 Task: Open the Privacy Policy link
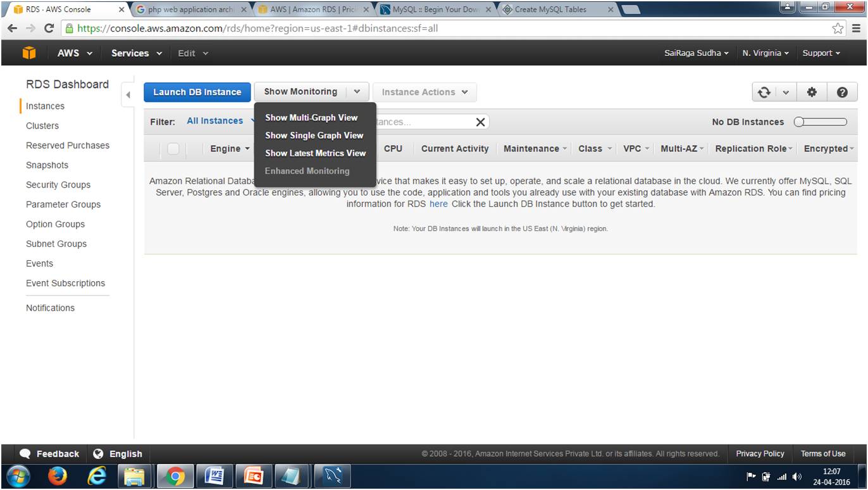coord(760,454)
